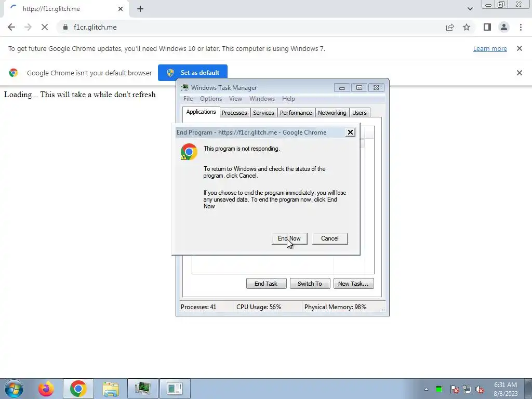The image size is (532, 399).
Task: Open Chrome's three-dot menu
Action: pyautogui.click(x=521, y=27)
